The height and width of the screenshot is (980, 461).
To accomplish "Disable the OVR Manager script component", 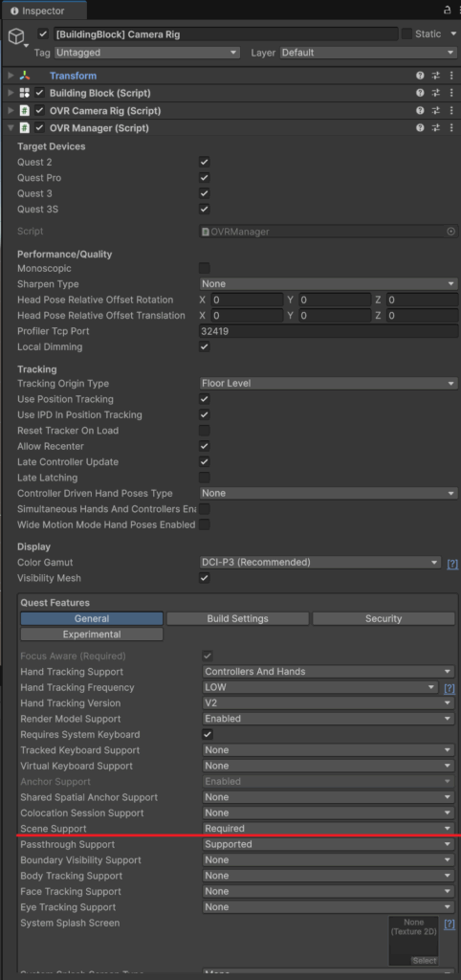I will coord(39,128).
